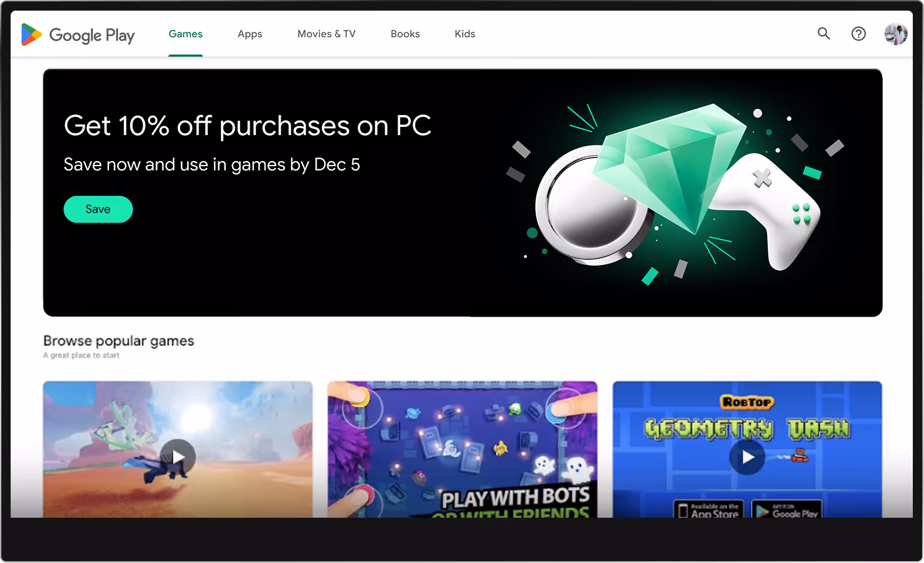Click the "Get 10% off purchases on PC" headline

coord(248,126)
